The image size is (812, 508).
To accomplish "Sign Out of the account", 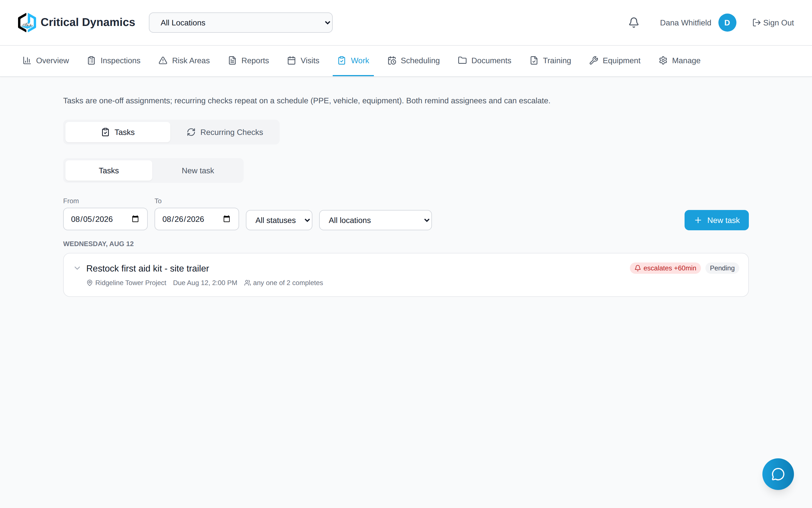I will click(773, 23).
